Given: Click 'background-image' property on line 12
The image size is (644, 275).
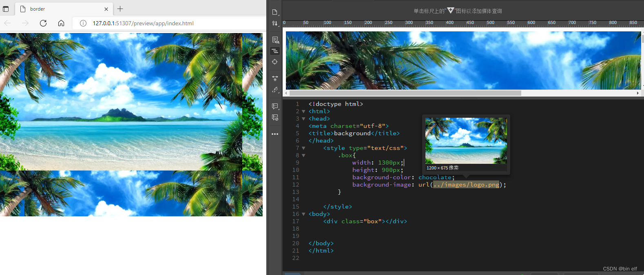Looking at the screenshot, I should (x=382, y=185).
